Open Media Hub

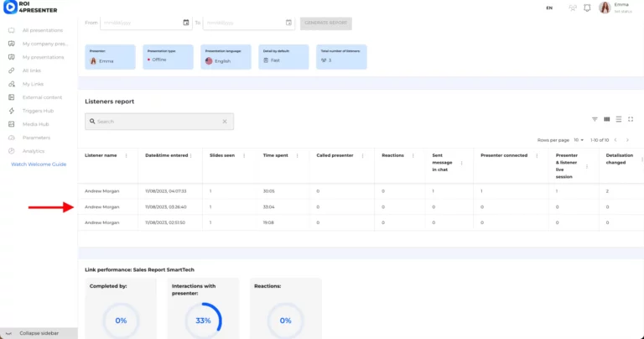click(x=35, y=124)
